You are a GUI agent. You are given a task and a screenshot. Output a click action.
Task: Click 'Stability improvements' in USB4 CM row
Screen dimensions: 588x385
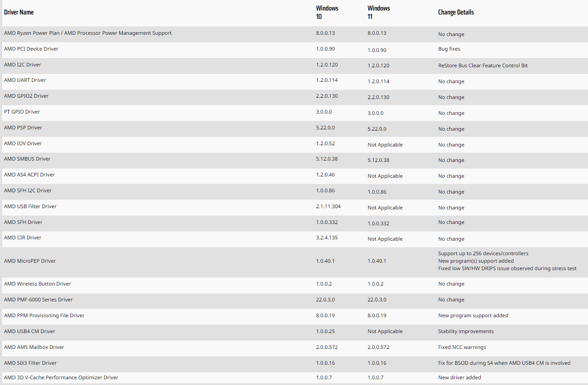[466, 331]
